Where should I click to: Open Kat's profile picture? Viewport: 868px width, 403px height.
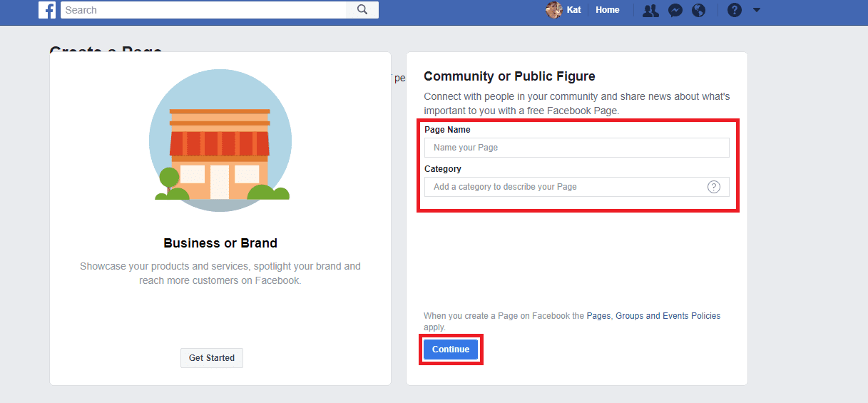pyautogui.click(x=554, y=10)
